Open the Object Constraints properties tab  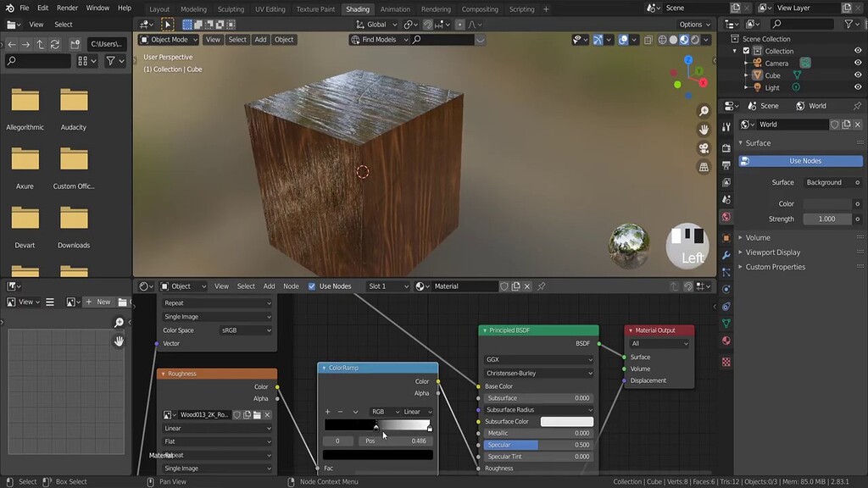click(726, 307)
